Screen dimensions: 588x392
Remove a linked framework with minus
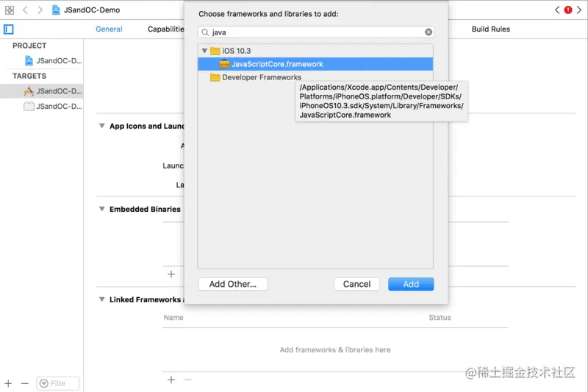pos(188,380)
